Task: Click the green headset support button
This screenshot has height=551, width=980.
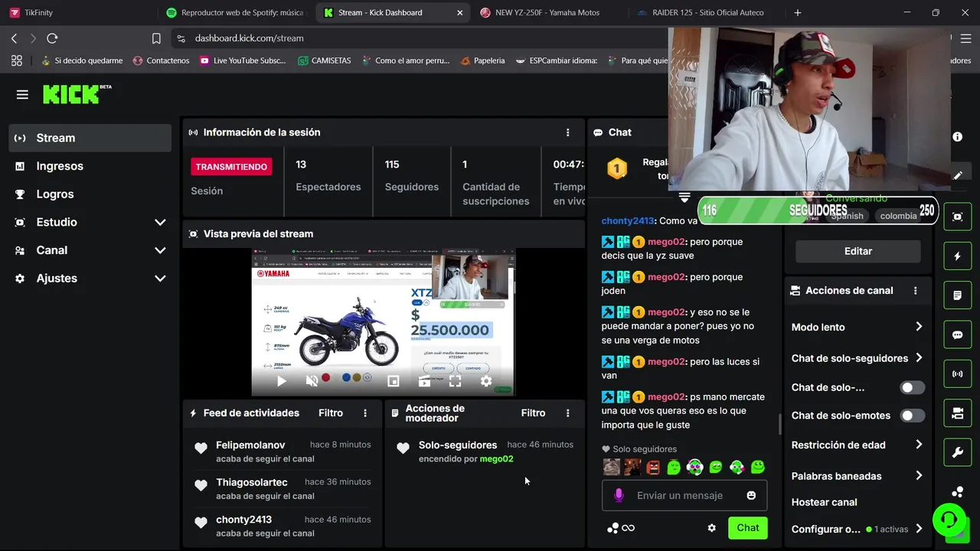Action: [x=949, y=520]
